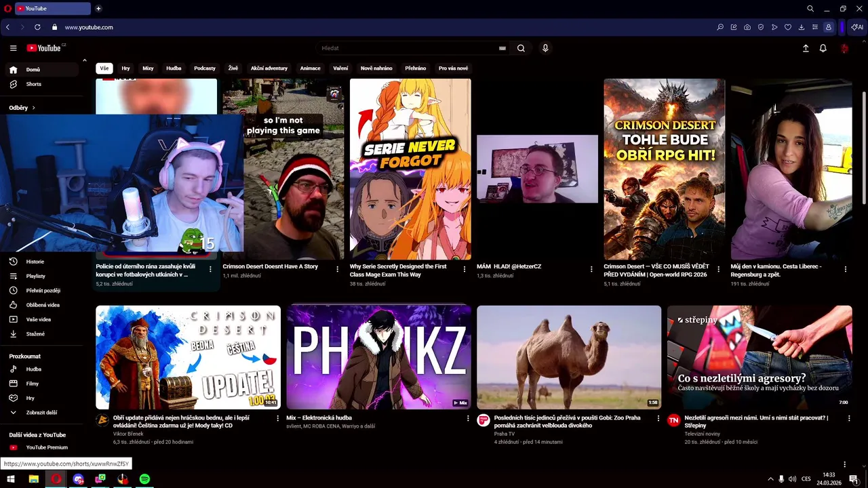Open Spotify from the Windows taskbar

coord(144,479)
